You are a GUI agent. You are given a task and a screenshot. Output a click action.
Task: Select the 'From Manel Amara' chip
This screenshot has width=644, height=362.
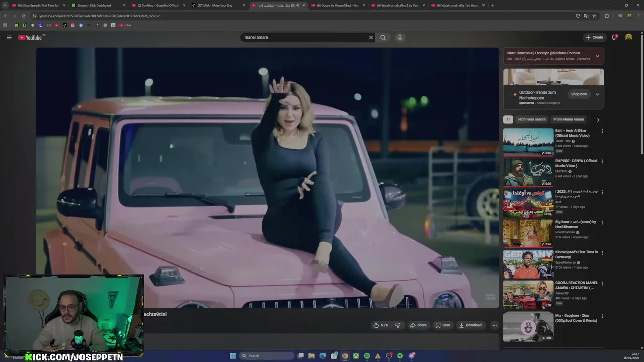tap(569, 119)
